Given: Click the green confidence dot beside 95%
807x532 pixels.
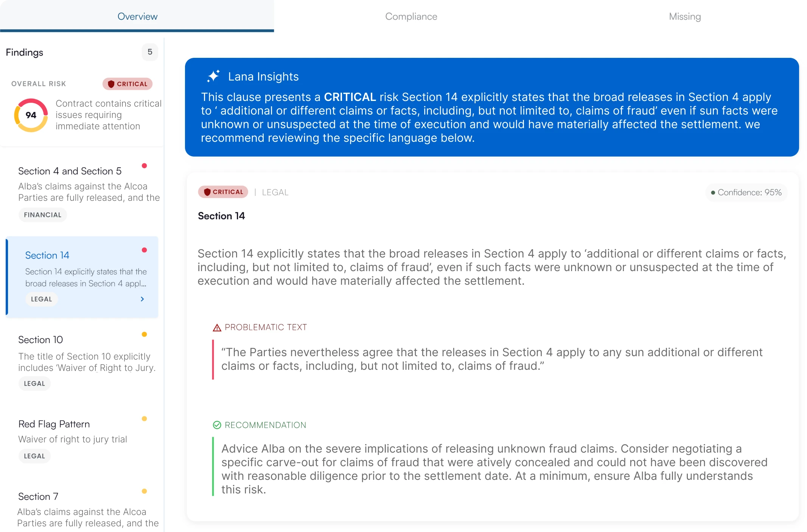Looking at the screenshot, I should (713, 192).
